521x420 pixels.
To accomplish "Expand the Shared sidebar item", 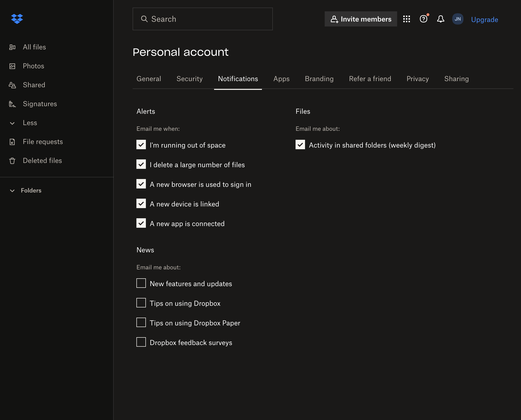I will [34, 85].
